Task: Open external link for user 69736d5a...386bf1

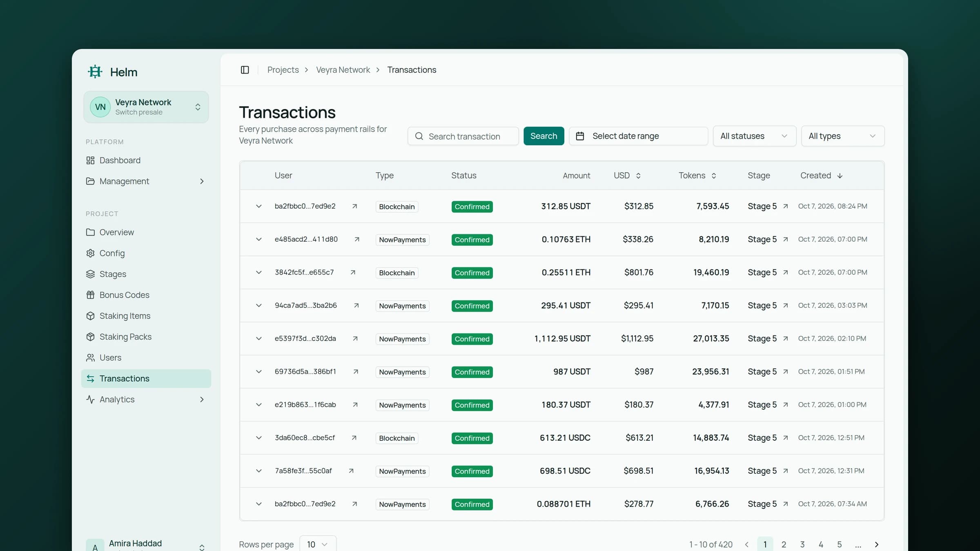Action: tap(356, 371)
